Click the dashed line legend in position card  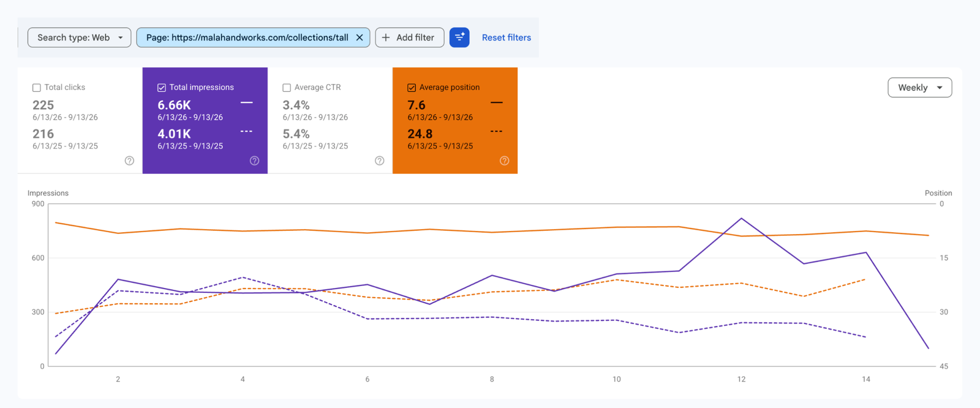(497, 131)
